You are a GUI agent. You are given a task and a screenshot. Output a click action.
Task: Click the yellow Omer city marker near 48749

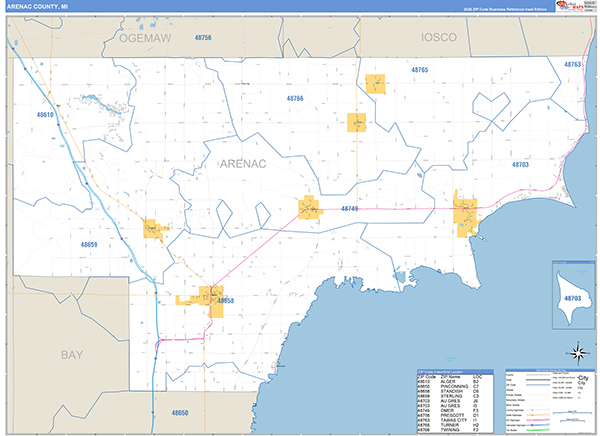click(309, 208)
